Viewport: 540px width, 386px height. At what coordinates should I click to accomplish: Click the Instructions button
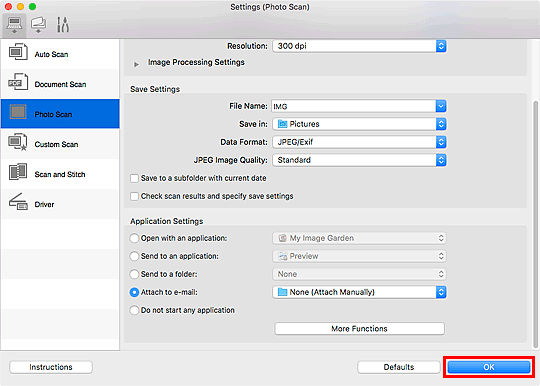pyautogui.click(x=51, y=367)
